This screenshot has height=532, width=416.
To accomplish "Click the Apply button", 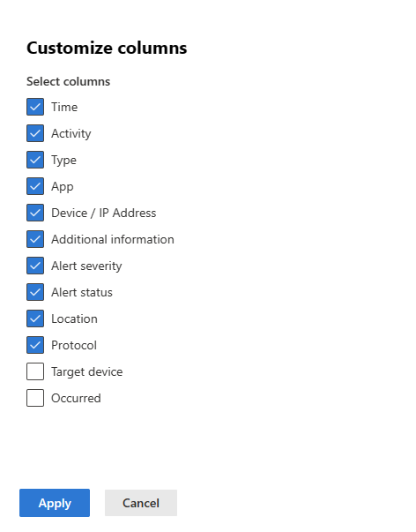I will tap(55, 503).
